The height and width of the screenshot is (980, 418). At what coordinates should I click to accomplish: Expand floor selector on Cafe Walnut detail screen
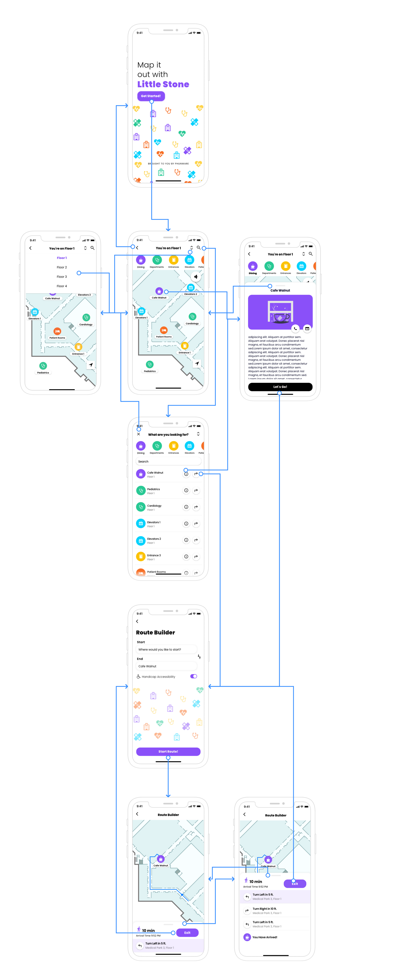pos(303,254)
